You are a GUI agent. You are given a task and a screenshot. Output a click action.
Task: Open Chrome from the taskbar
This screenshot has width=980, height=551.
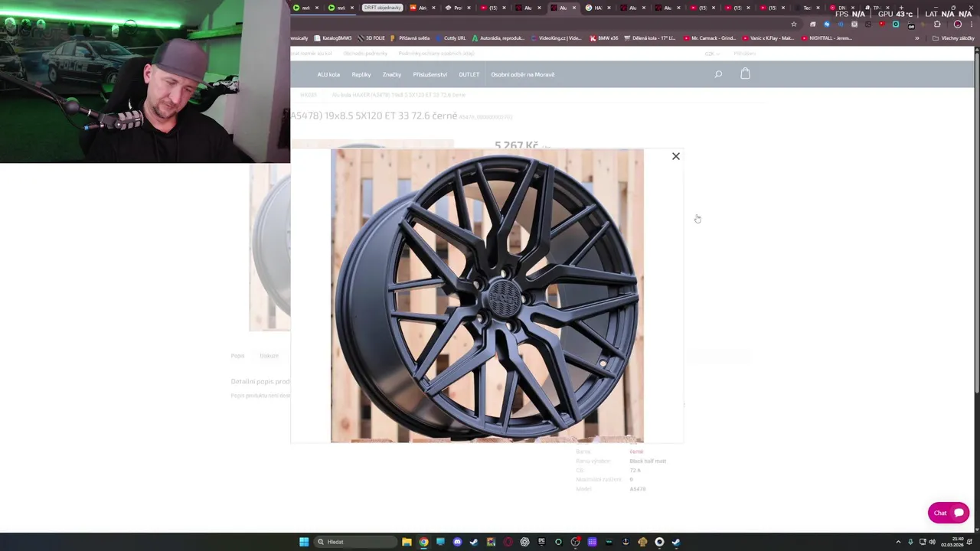coord(423,542)
